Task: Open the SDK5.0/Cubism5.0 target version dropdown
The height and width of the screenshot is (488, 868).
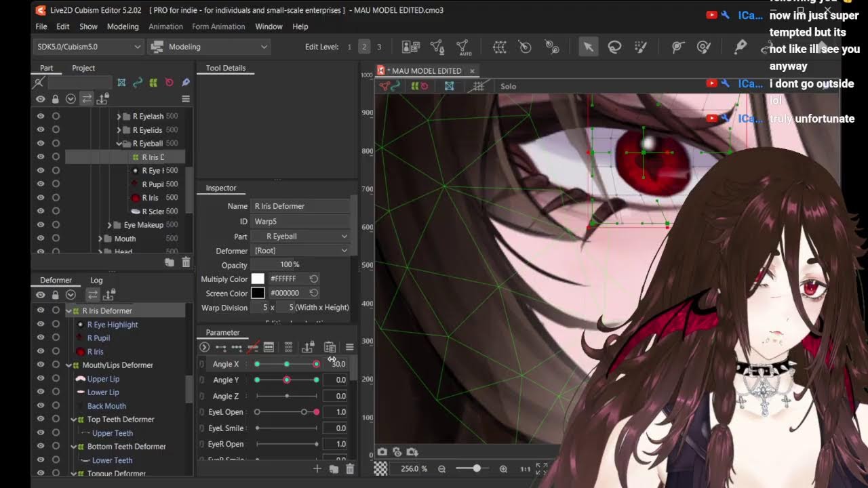Action: click(88, 47)
